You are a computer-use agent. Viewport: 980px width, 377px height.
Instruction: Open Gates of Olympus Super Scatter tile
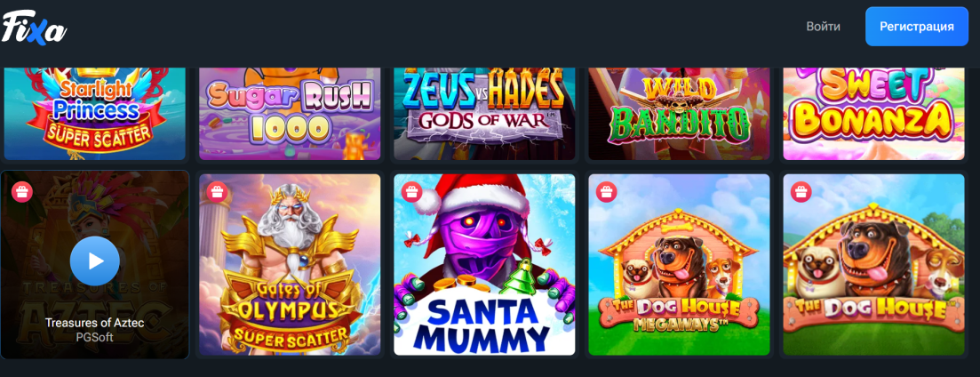pyautogui.click(x=290, y=264)
